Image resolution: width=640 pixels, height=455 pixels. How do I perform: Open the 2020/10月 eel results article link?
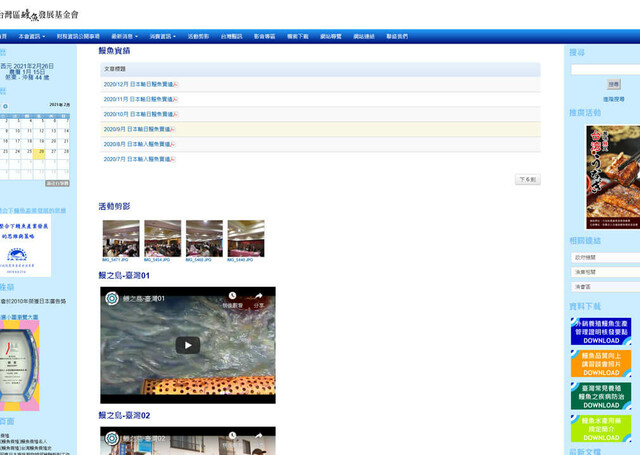(x=138, y=115)
